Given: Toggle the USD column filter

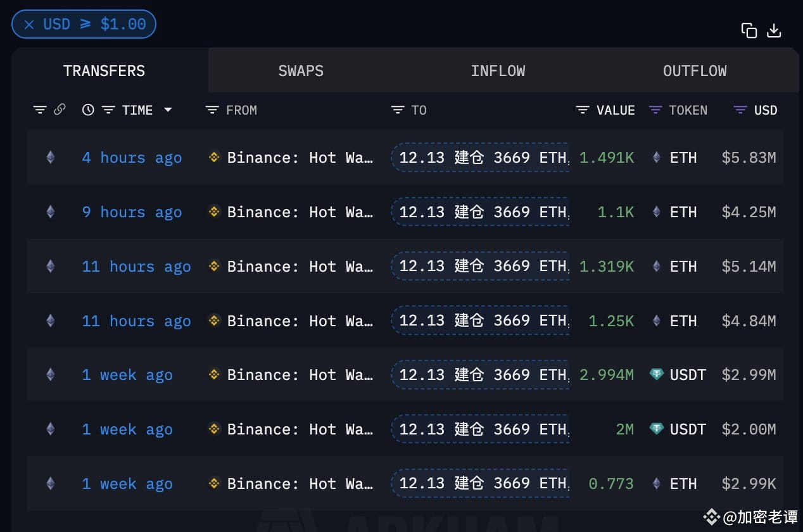Looking at the screenshot, I should click(738, 109).
